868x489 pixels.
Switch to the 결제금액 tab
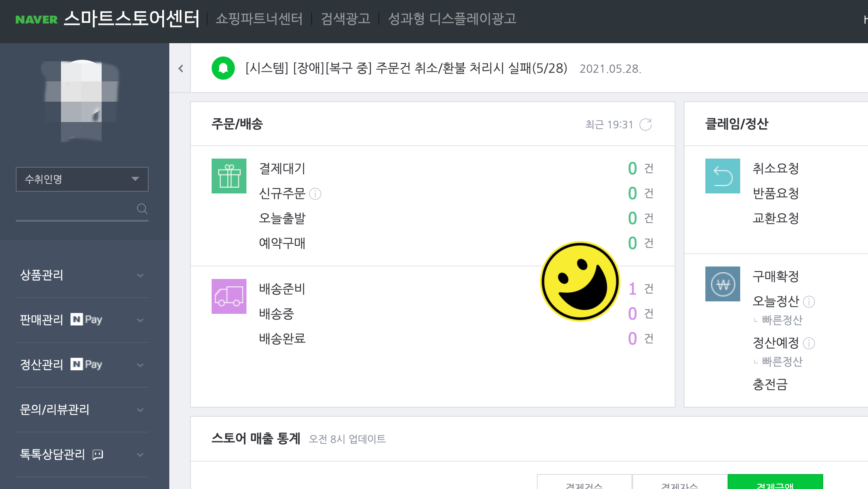[x=775, y=484]
